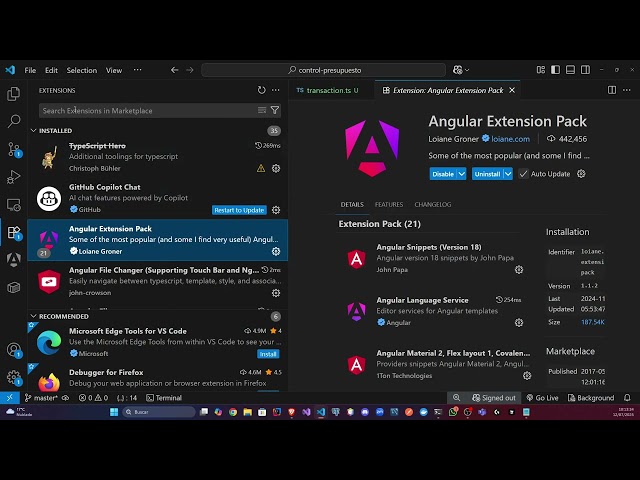Uninstall the Angular Extension Pack
The width and height of the screenshot is (640, 480).
tap(487, 174)
